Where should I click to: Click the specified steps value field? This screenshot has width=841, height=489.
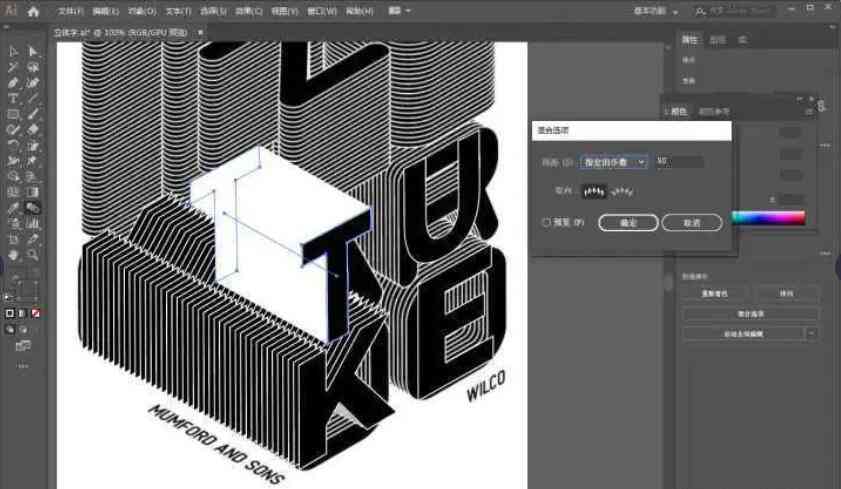pos(680,161)
